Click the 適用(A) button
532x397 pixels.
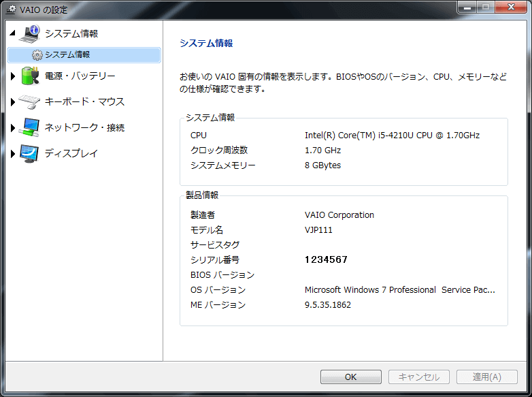pyautogui.click(x=487, y=377)
